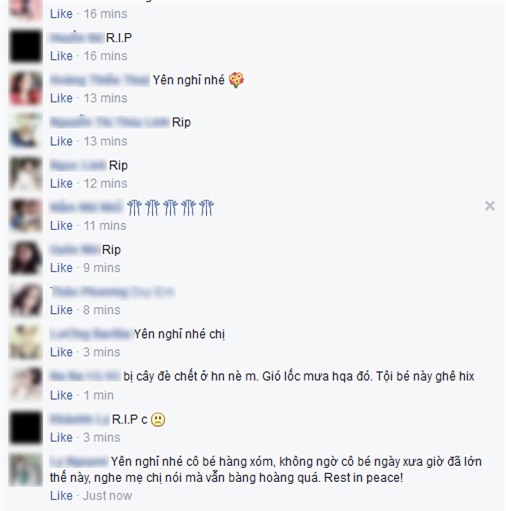Viewport: 506px width, 511px height.
Task: Hide the praying-hands emoji comment with X
Action: click(x=489, y=206)
